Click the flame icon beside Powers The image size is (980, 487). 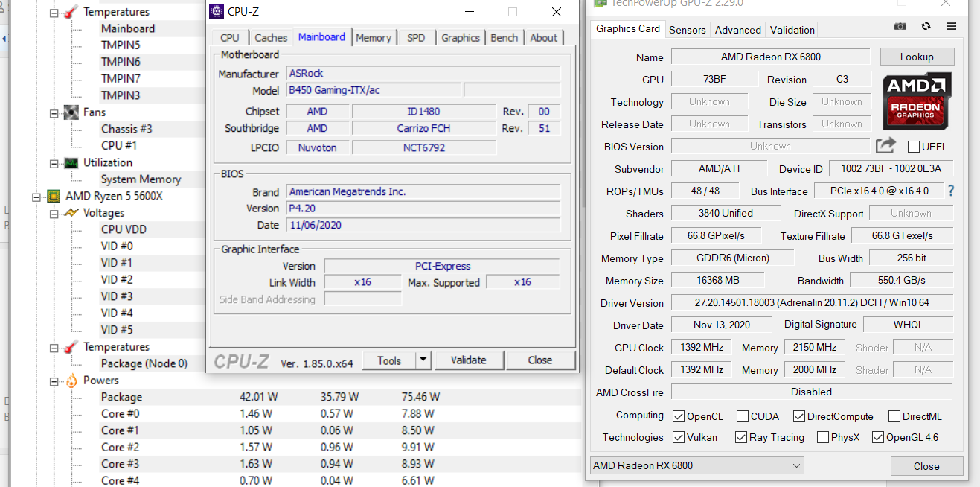point(71,381)
